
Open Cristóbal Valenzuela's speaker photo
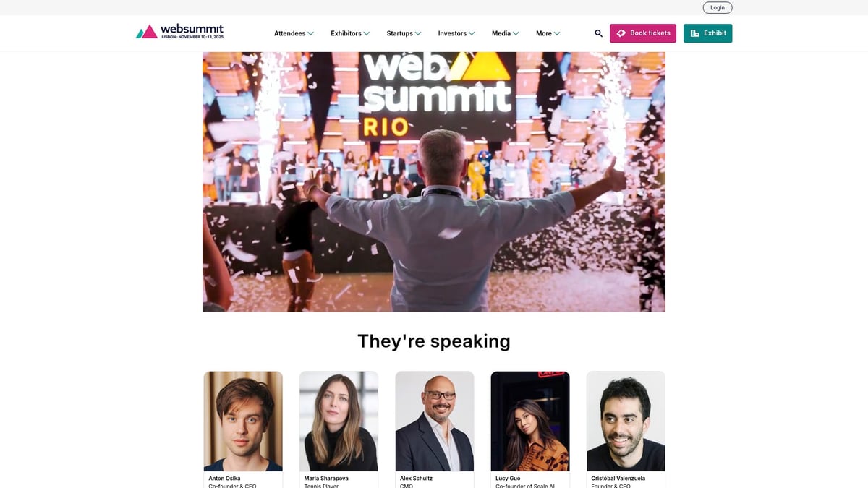626,421
